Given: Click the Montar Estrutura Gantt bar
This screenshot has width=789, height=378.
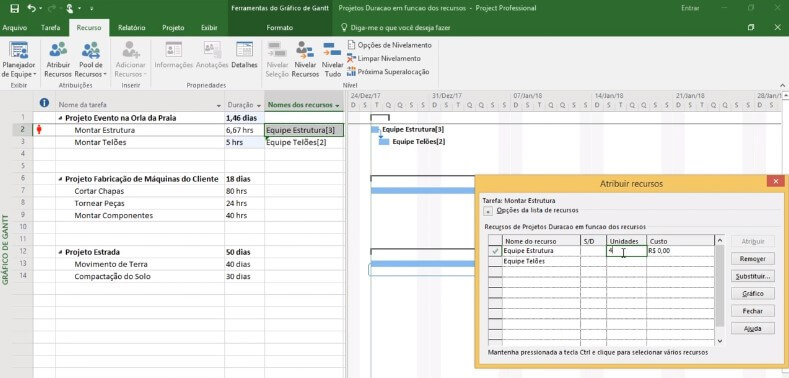Looking at the screenshot, I should point(375,130).
